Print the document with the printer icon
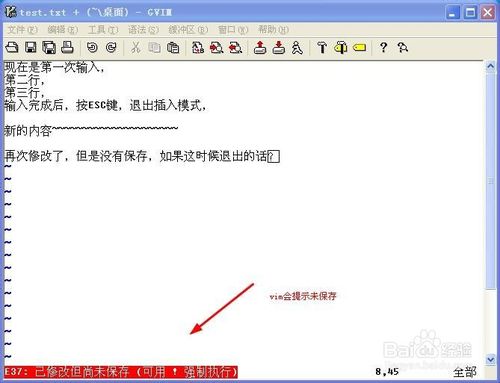Screen dimensions: 500x383 point(67,48)
